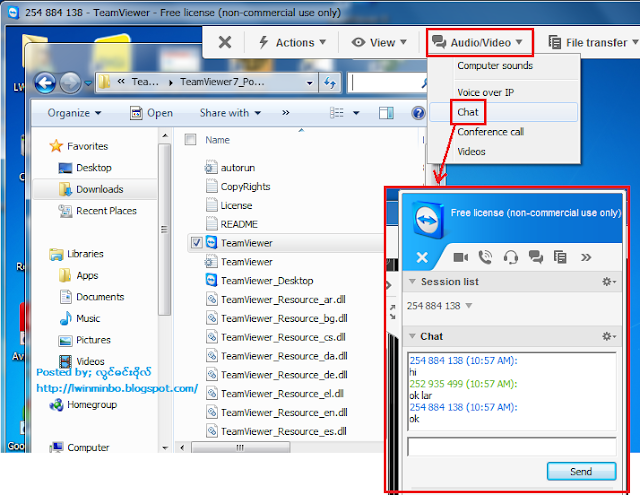Select the License file

click(229, 205)
